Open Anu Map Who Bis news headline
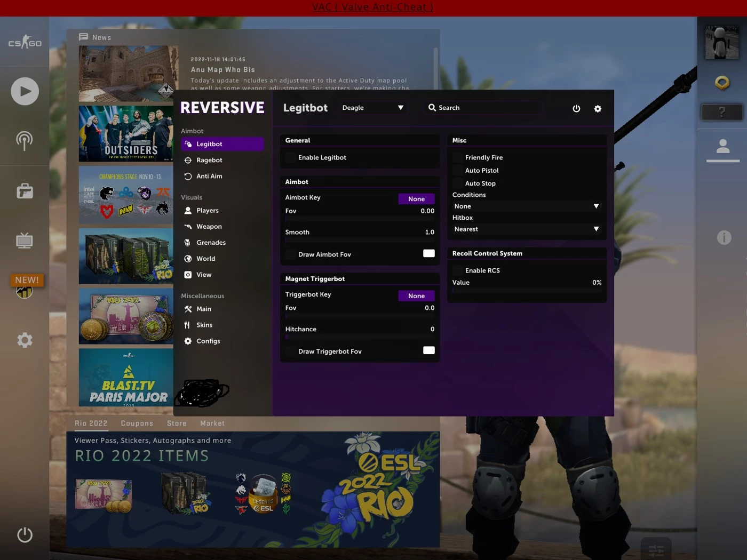This screenshot has height=560, width=747. tap(223, 70)
